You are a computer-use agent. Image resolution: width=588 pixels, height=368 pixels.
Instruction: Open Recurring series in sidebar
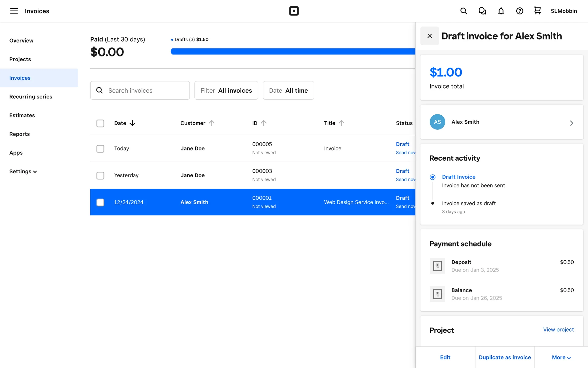tap(31, 97)
